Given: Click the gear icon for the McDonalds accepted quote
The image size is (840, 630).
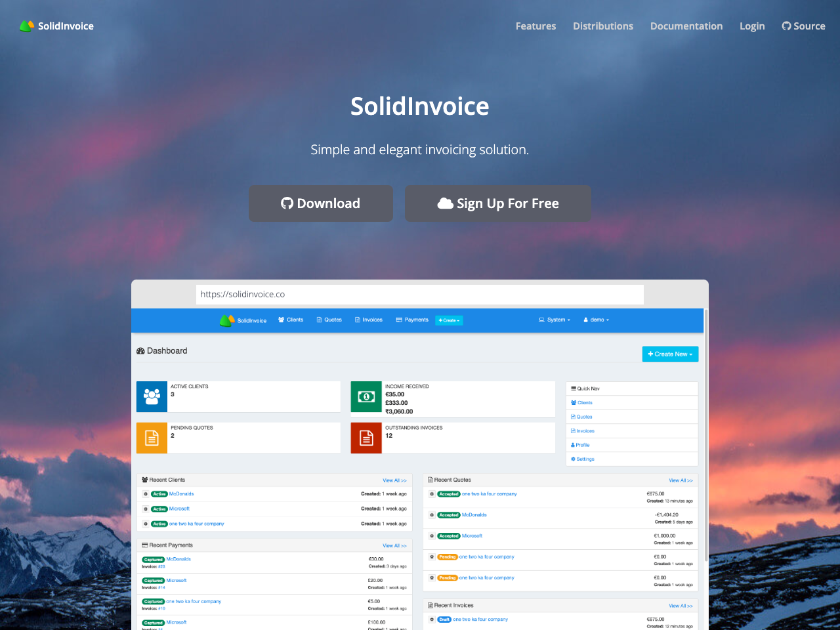Looking at the screenshot, I should pos(432,515).
